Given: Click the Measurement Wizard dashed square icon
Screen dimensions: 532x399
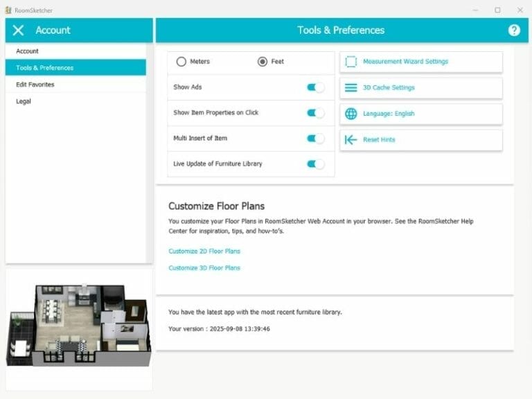Looking at the screenshot, I should click(351, 62).
